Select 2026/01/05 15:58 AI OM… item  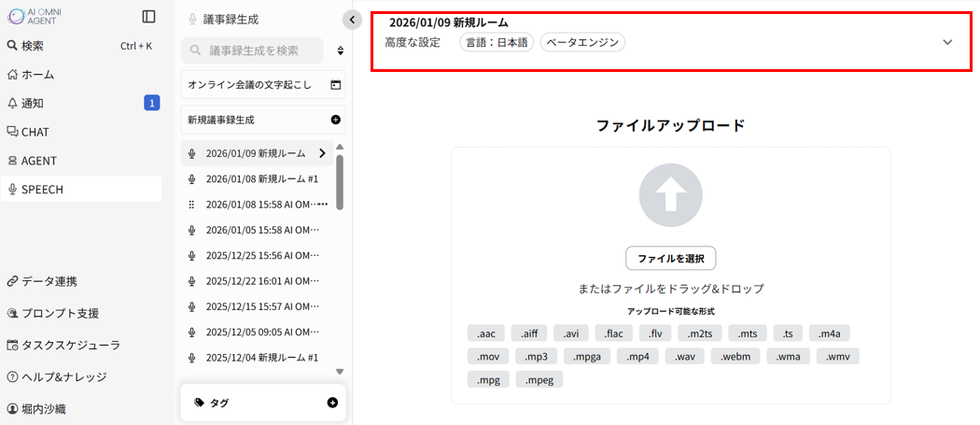[257, 231]
